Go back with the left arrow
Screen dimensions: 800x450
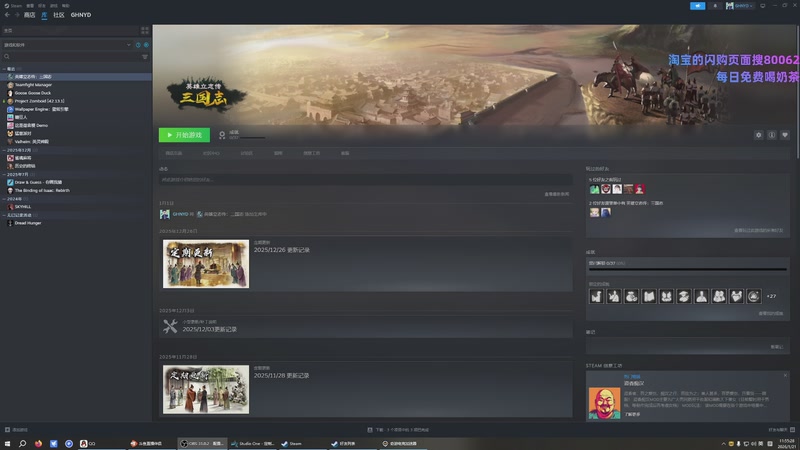[7, 15]
